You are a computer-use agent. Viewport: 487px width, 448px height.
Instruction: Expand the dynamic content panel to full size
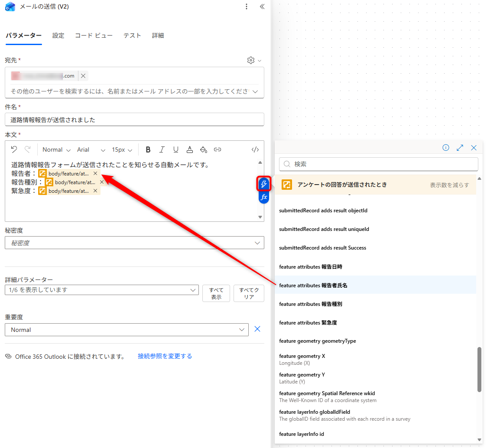460,148
